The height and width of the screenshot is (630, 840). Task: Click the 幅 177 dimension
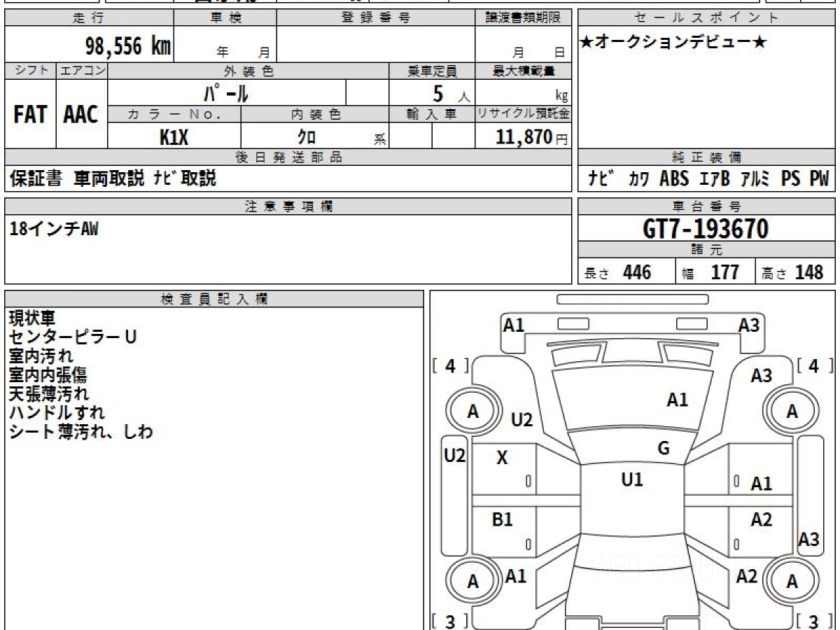click(x=710, y=272)
